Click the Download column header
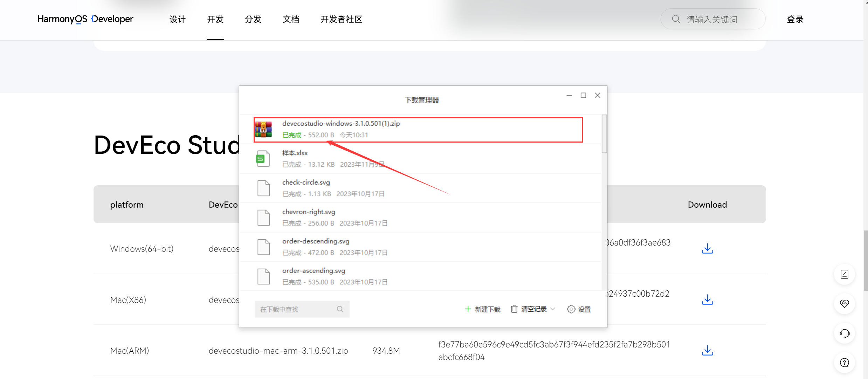Viewport: 868px width, 379px height. coord(707,205)
